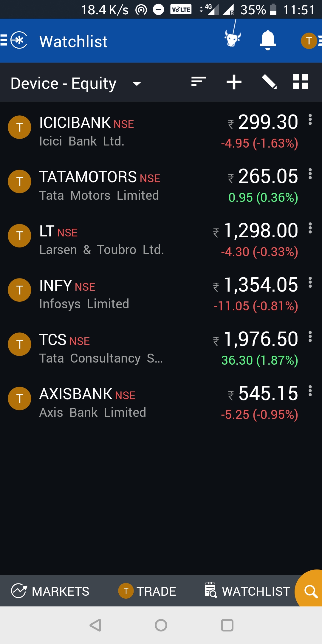Image resolution: width=322 pixels, height=644 pixels.
Task: Open more options for AXISBANK
Action: 310,391
